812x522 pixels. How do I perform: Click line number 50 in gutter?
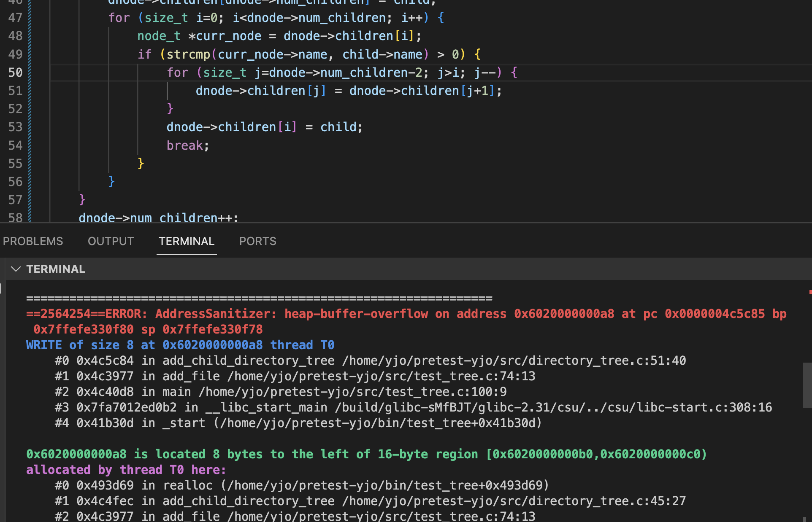point(15,73)
